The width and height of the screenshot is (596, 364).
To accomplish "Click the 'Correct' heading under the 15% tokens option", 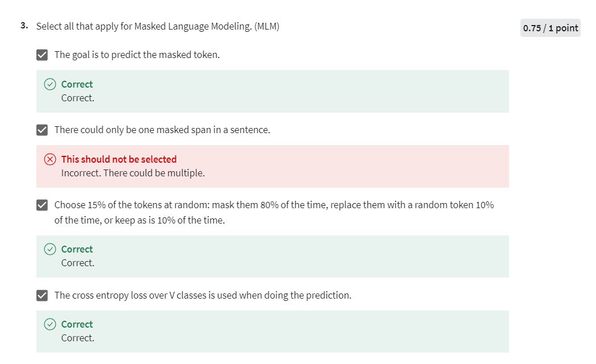I will click(77, 249).
